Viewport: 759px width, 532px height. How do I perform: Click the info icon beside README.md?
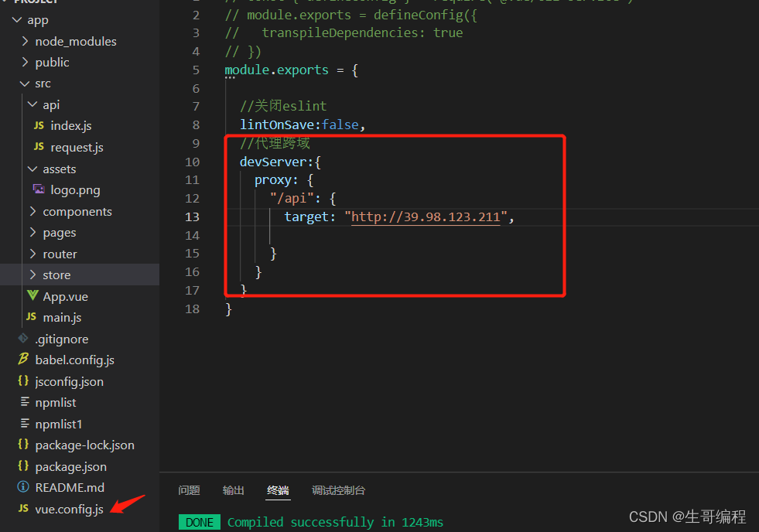coord(23,488)
